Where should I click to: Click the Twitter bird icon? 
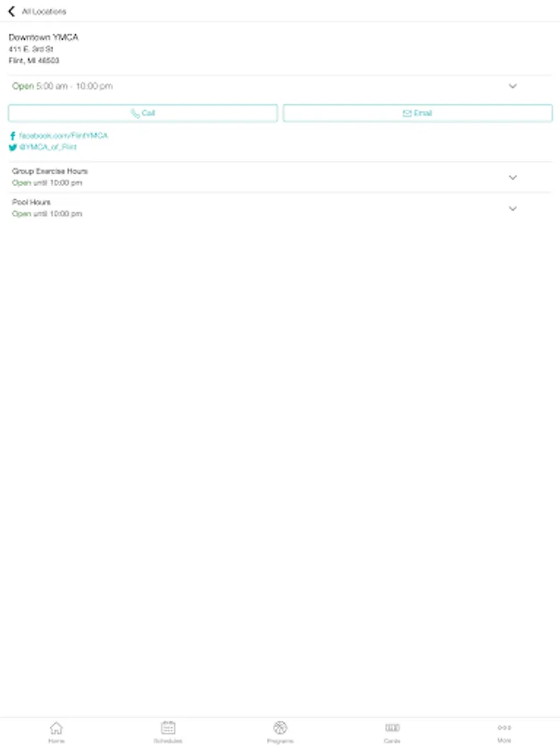pyautogui.click(x=12, y=147)
